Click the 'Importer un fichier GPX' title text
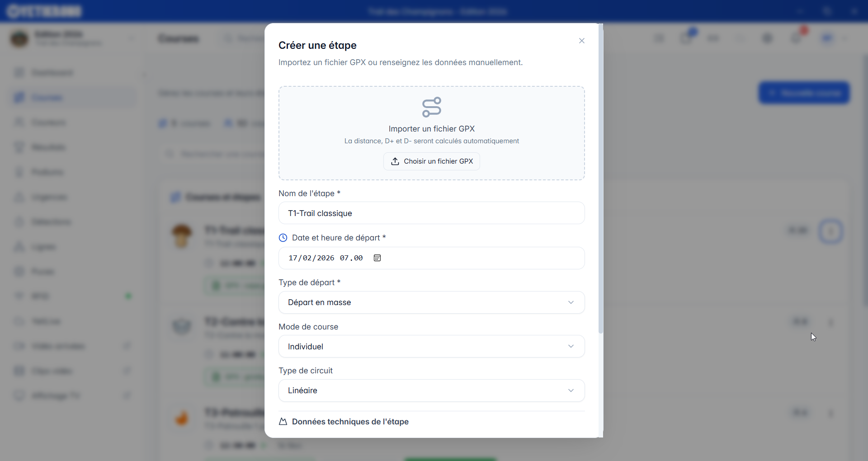This screenshot has height=461, width=868. coord(431,129)
